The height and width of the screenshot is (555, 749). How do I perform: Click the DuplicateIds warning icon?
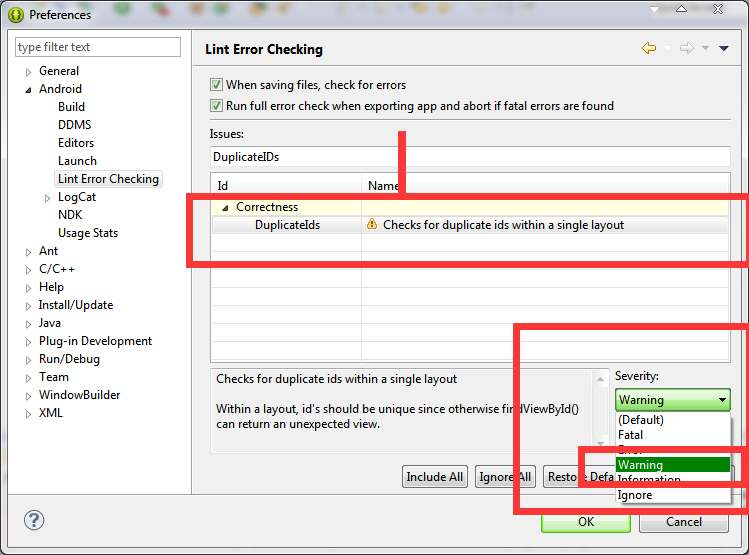click(x=372, y=224)
